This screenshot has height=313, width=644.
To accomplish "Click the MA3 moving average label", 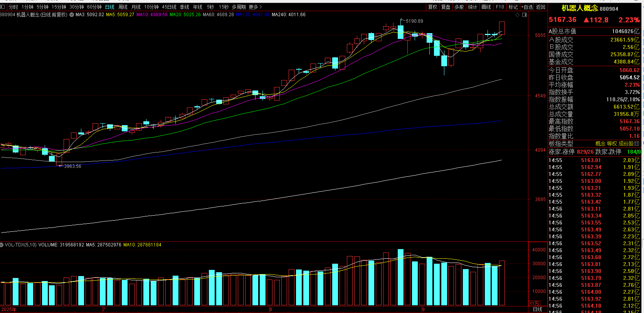I will click(x=90, y=15).
